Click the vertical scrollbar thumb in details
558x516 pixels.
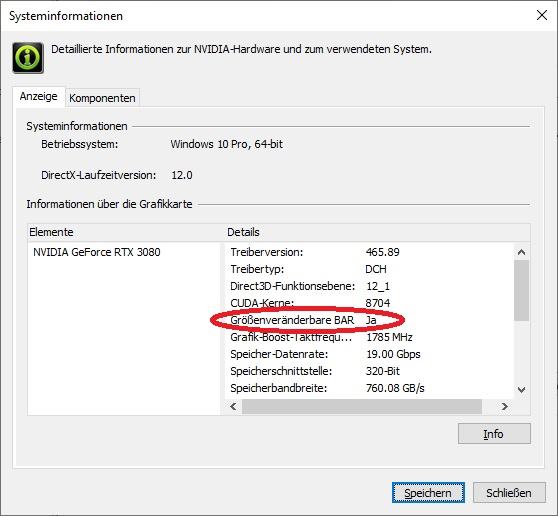coord(522,290)
